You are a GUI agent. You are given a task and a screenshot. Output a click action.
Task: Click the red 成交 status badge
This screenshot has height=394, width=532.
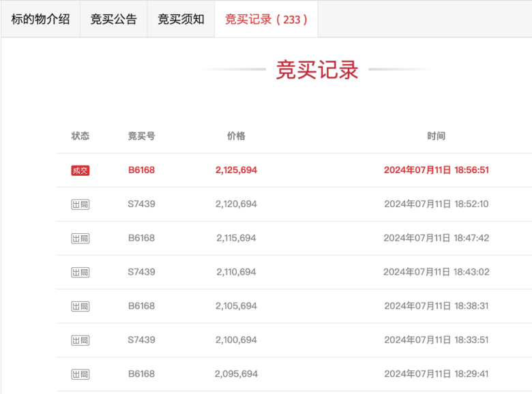[80, 170]
